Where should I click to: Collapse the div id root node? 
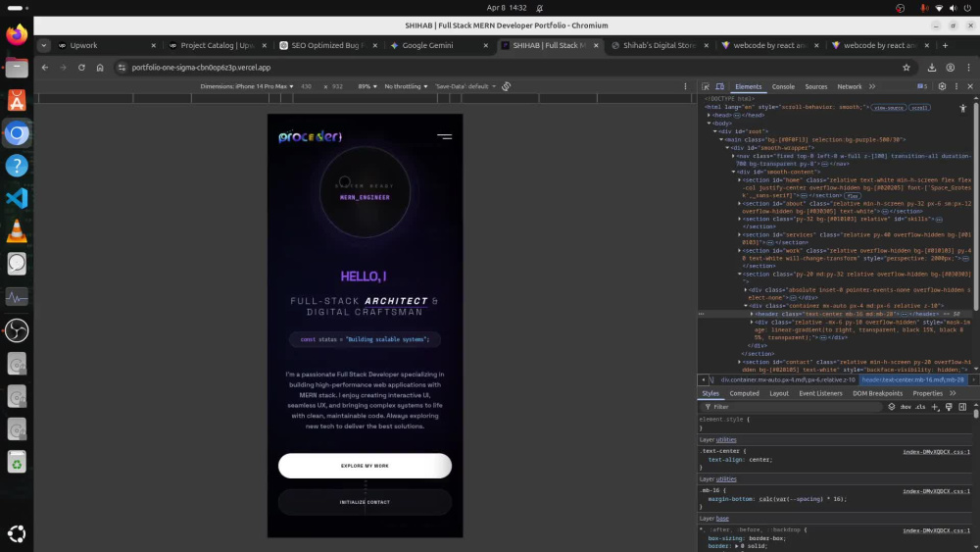pos(715,131)
